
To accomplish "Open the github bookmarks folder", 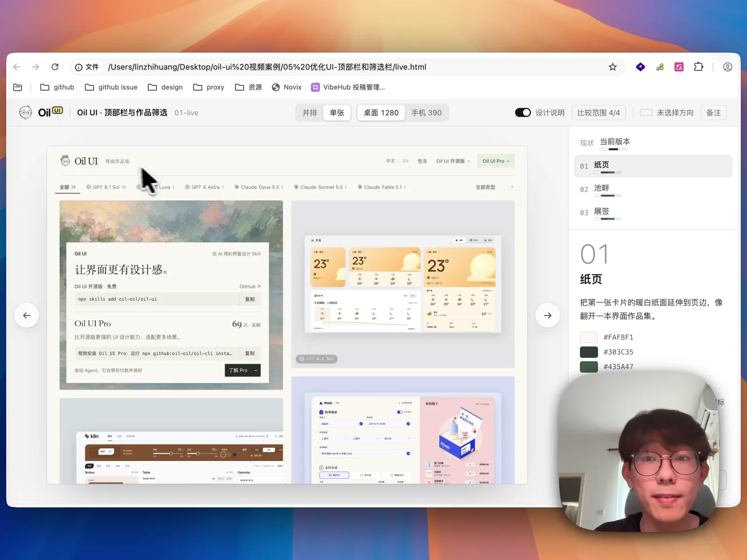I will click(x=57, y=87).
